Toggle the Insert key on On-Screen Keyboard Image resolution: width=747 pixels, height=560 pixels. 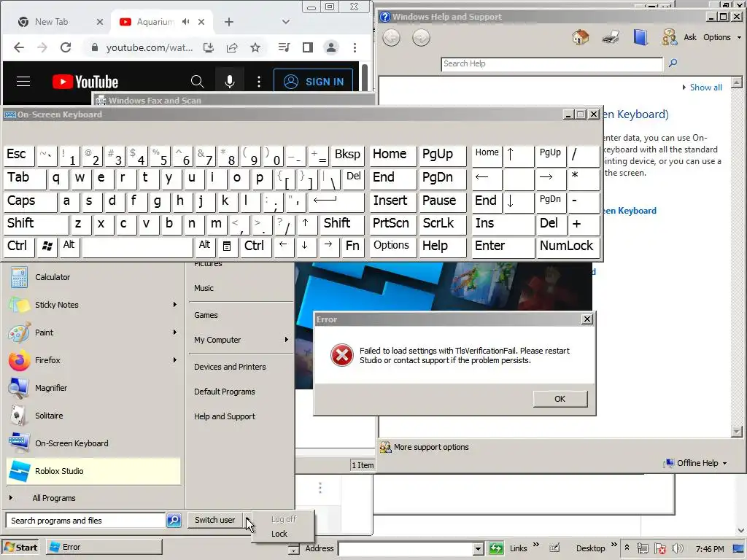coord(392,201)
